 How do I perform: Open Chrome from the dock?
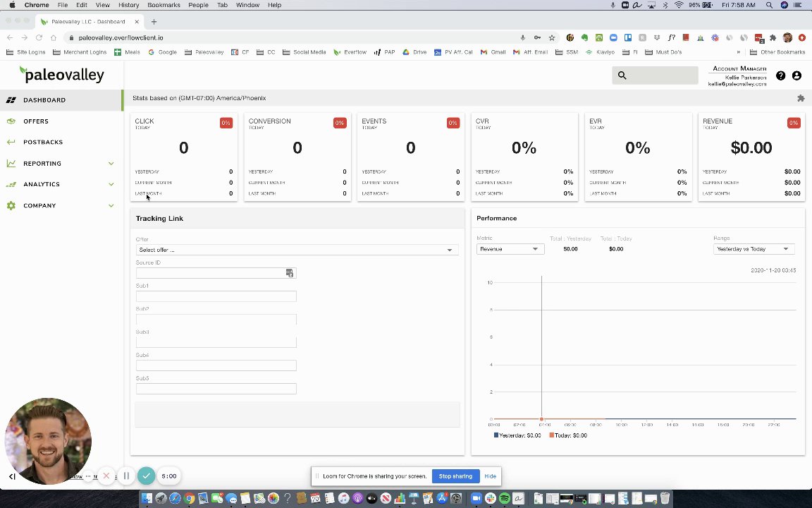pos(189,499)
